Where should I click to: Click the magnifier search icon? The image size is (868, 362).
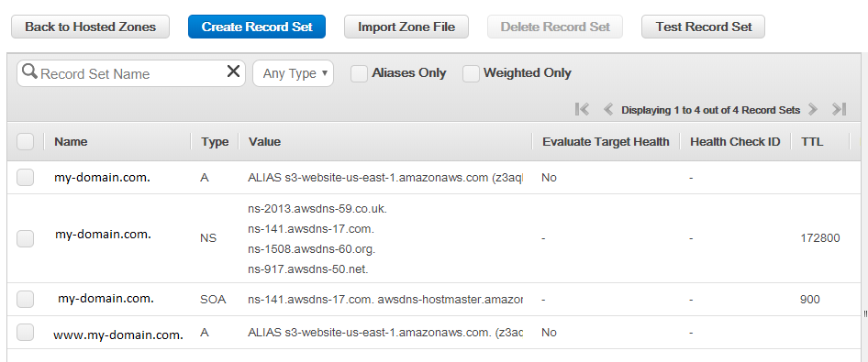coord(30,71)
